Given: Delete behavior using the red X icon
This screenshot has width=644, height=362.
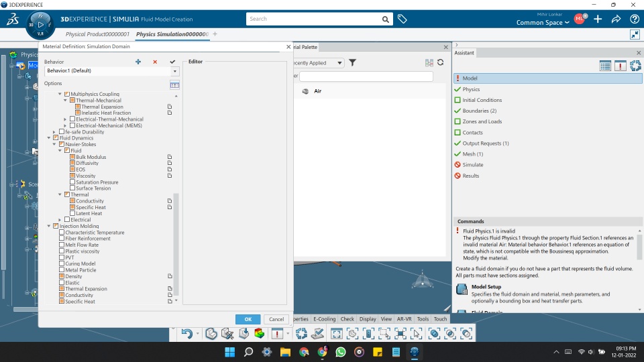Looking at the screenshot, I should click(x=155, y=62).
